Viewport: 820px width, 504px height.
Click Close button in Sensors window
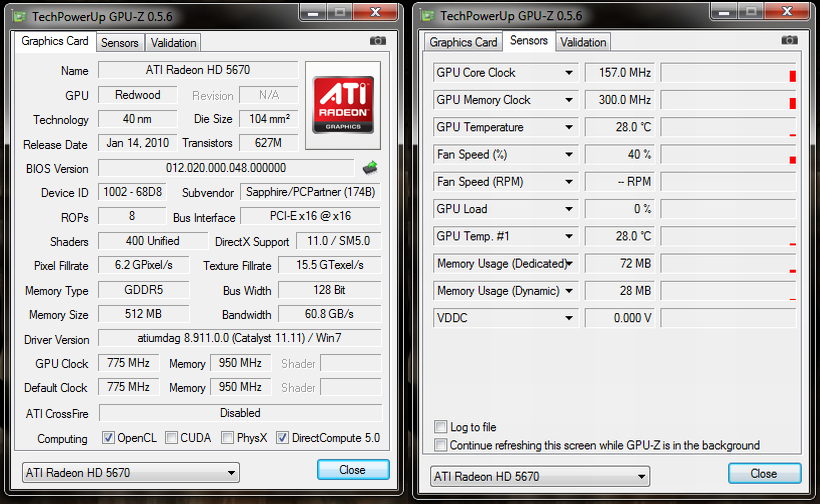pos(764,473)
